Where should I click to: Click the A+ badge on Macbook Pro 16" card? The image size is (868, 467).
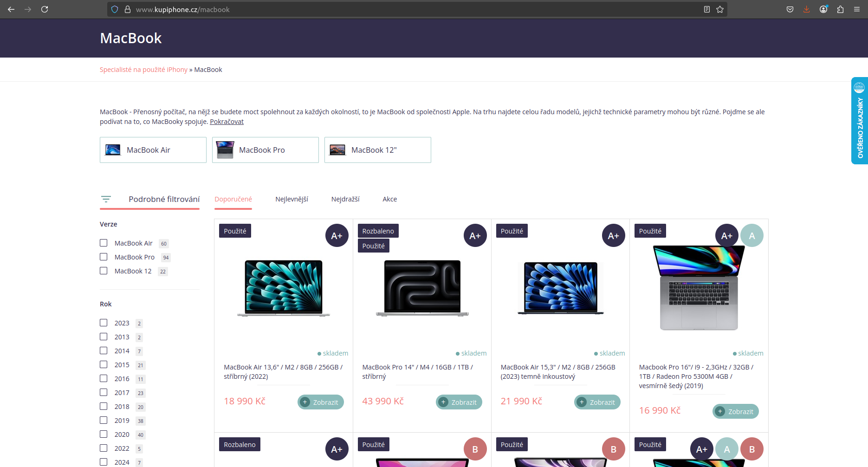727,236
